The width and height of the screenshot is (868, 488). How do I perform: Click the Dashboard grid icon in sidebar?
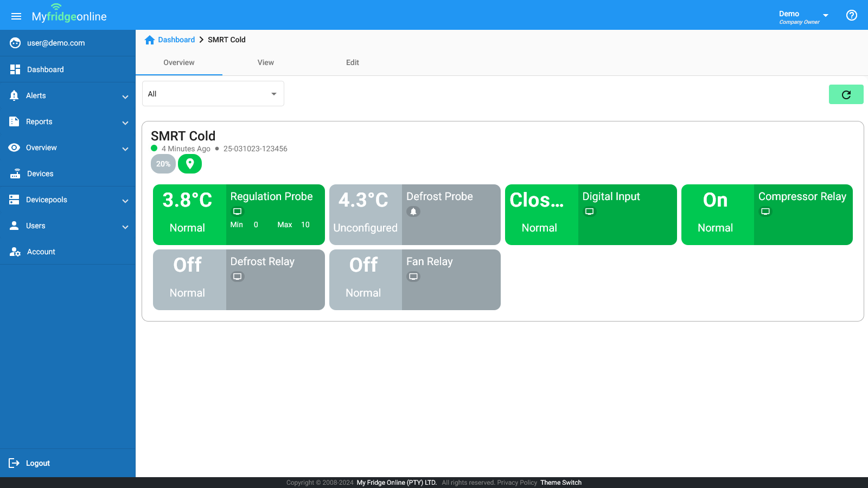(15, 69)
